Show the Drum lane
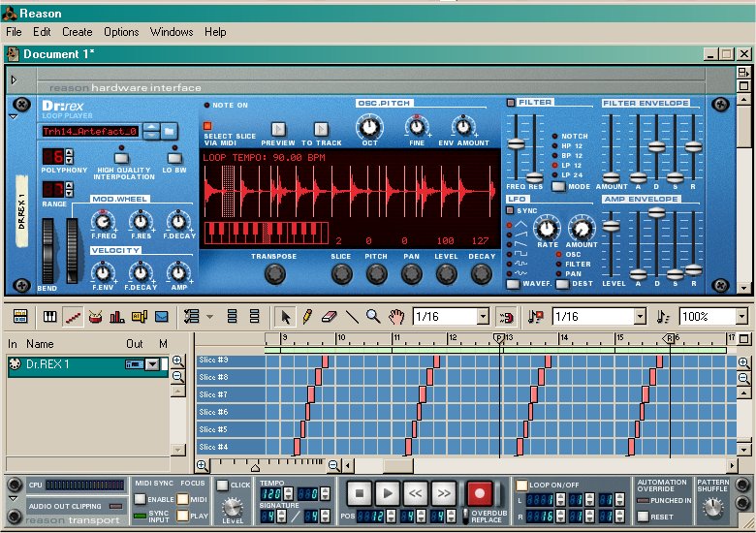 (x=95, y=317)
